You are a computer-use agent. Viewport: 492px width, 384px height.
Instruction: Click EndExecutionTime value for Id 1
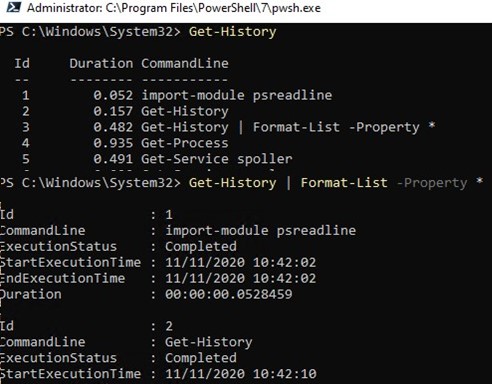(241, 278)
